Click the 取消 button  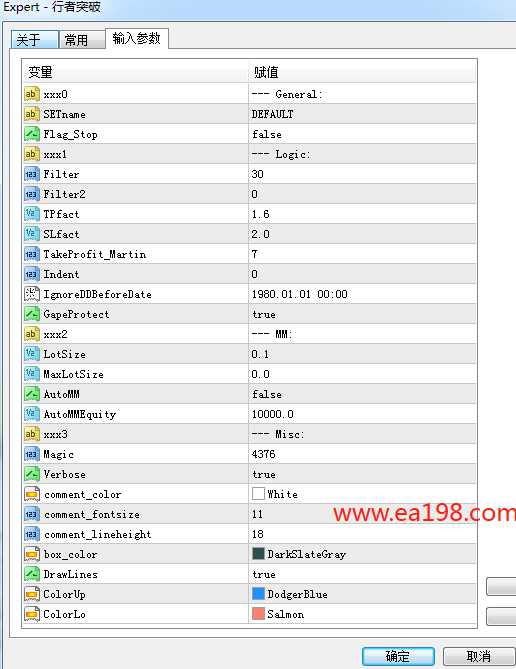pyautogui.click(x=478, y=656)
